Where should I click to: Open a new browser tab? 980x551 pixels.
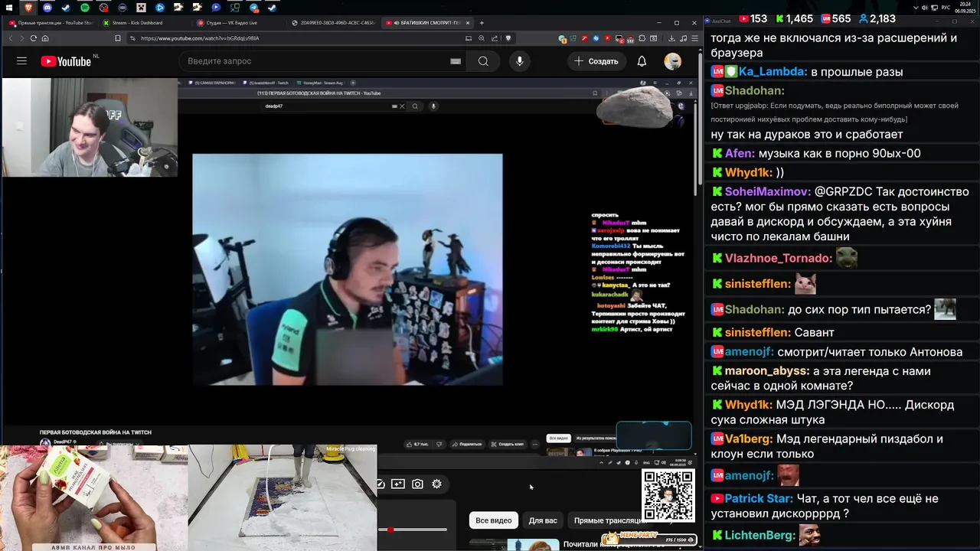482,23
